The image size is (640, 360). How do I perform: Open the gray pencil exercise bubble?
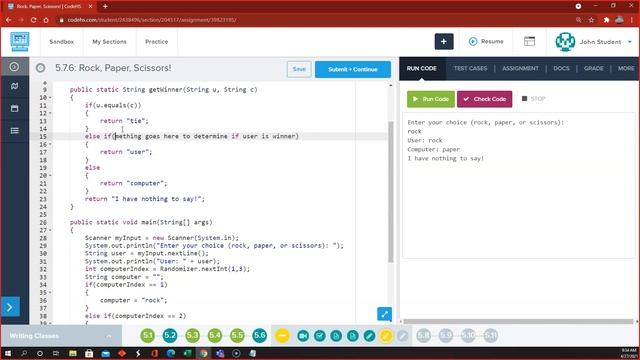click(402, 336)
